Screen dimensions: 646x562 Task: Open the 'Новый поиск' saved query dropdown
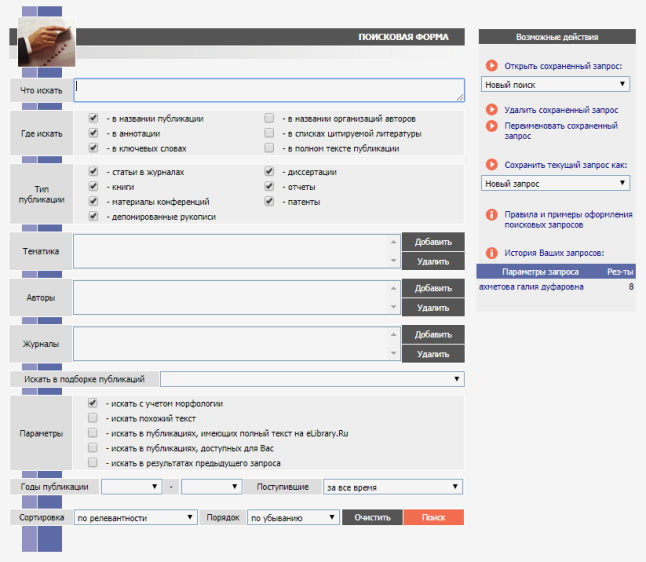tap(554, 85)
